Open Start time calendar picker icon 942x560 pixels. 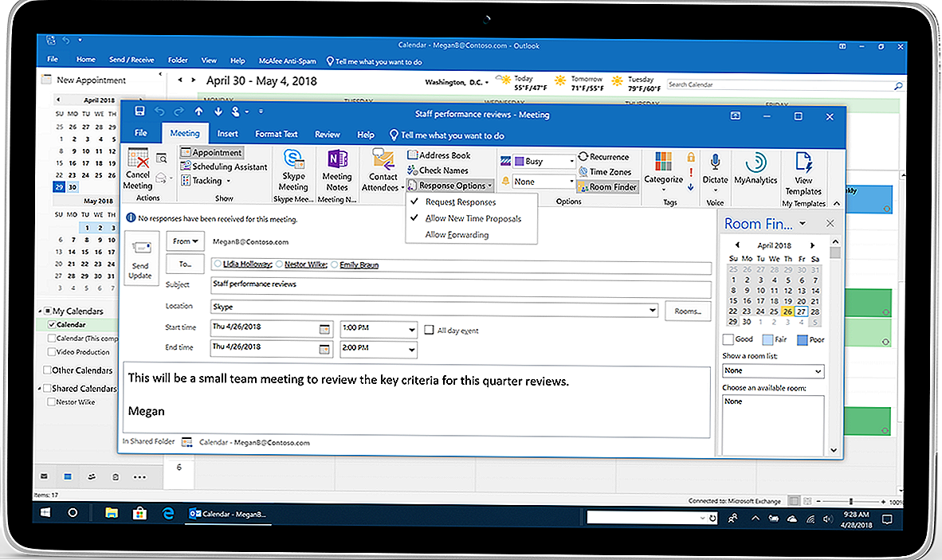coord(324,329)
